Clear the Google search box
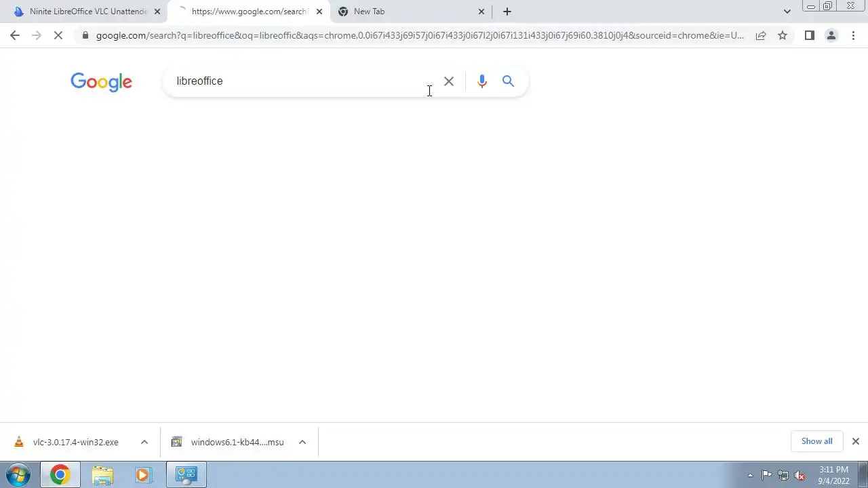This screenshot has width=868, height=488. tap(449, 81)
